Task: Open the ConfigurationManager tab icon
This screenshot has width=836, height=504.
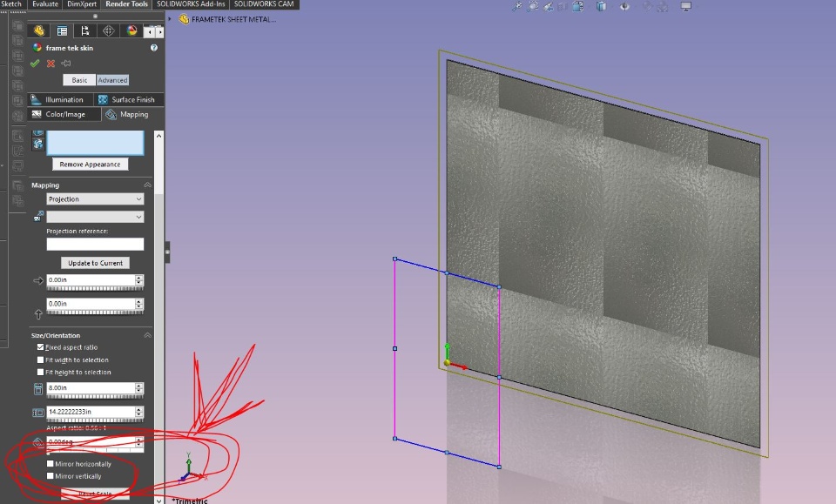Action: 84,30
